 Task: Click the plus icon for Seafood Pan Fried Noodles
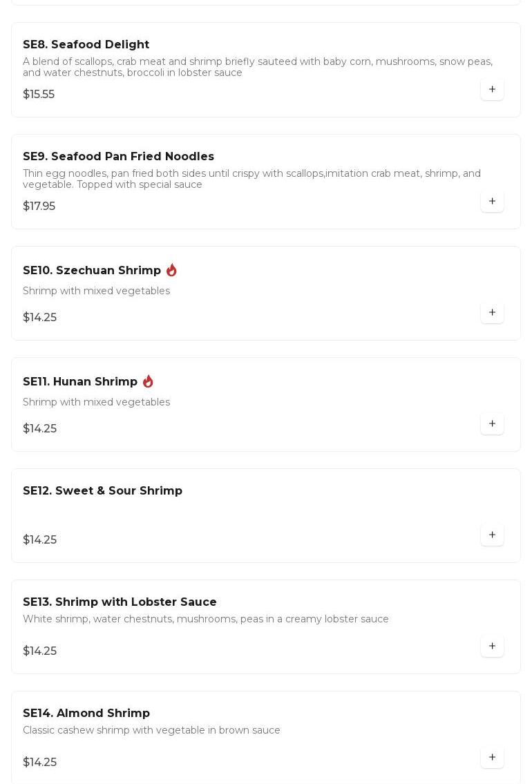tap(492, 201)
